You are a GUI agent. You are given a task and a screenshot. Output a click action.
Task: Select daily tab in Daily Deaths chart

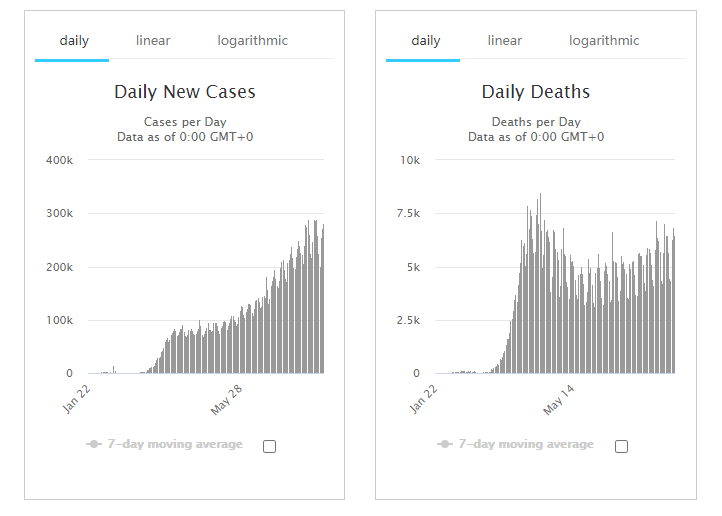pos(425,41)
